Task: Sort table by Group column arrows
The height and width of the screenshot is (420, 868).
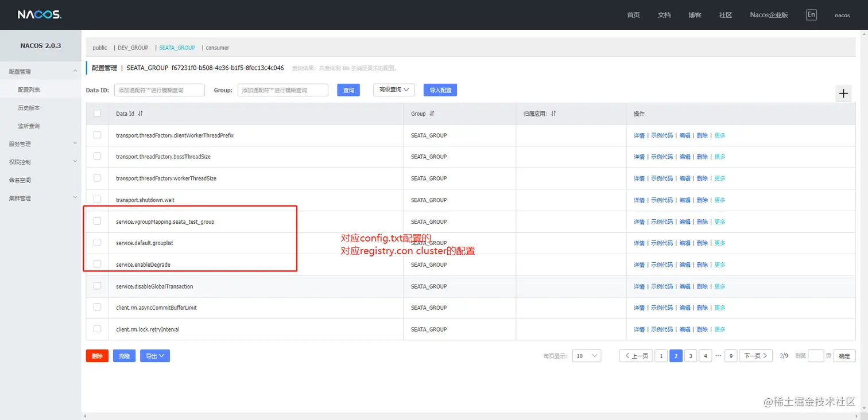Action: coord(432,114)
